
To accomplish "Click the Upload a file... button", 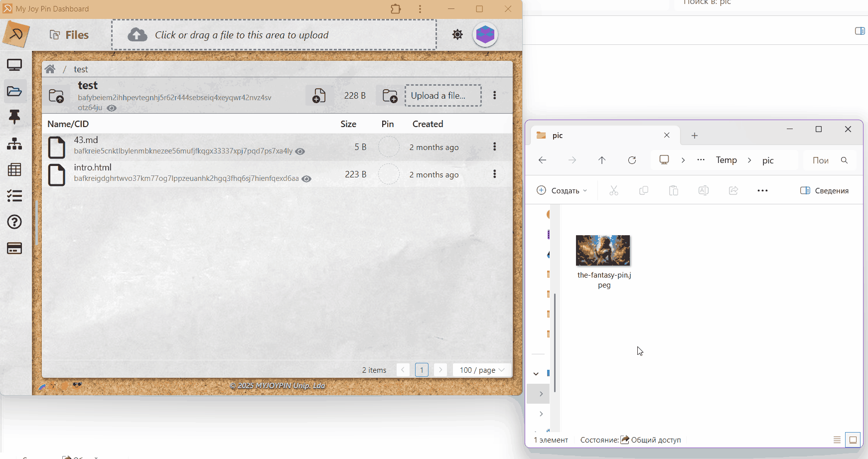I will pos(442,96).
